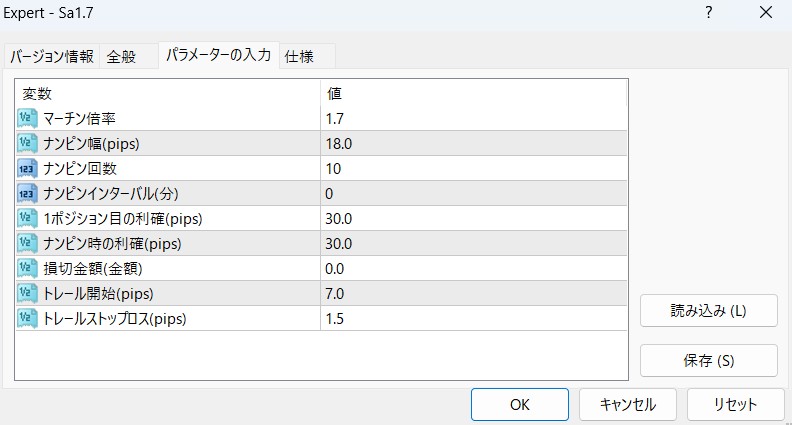
Task: Click the キャンセル button
Action: click(x=627, y=405)
